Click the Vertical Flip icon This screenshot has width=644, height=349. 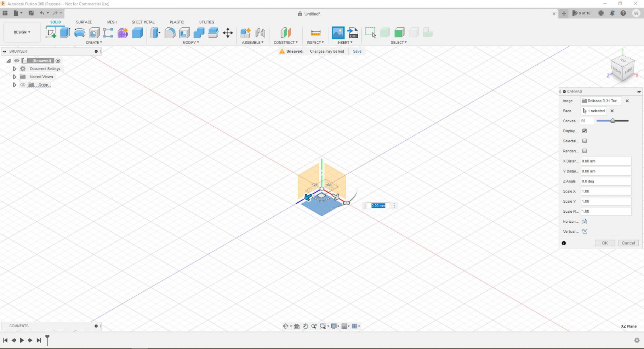(584, 232)
